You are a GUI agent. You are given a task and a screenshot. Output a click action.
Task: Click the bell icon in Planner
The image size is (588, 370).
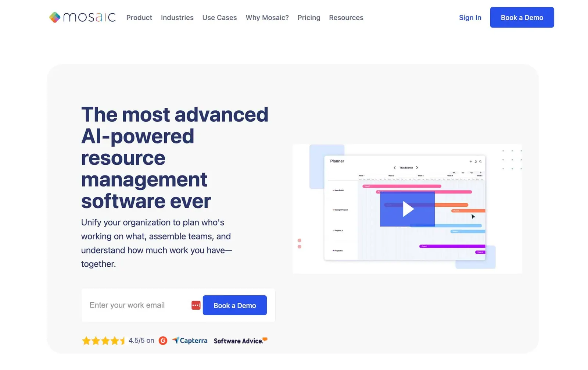coord(476,161)
